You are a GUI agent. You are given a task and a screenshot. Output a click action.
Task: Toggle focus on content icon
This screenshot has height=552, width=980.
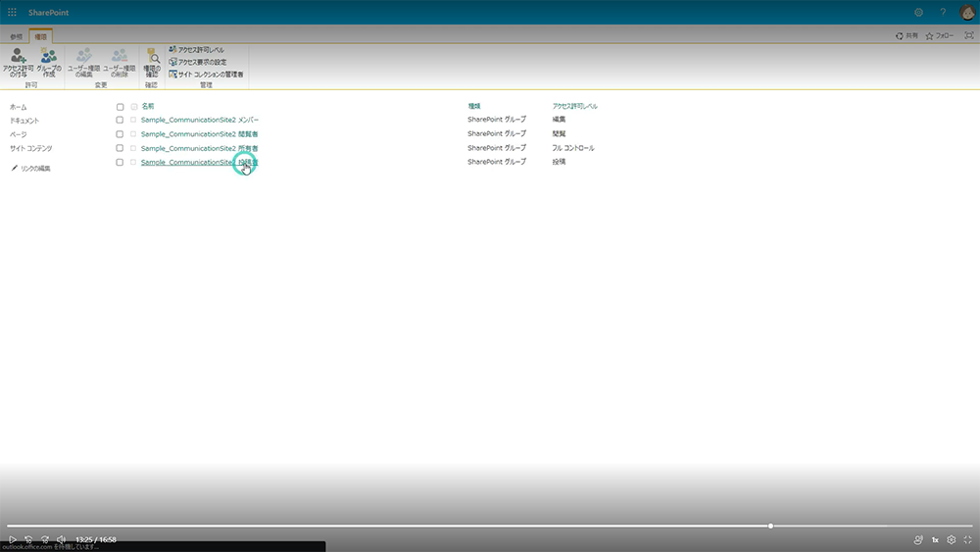click(x=969, y=35)
